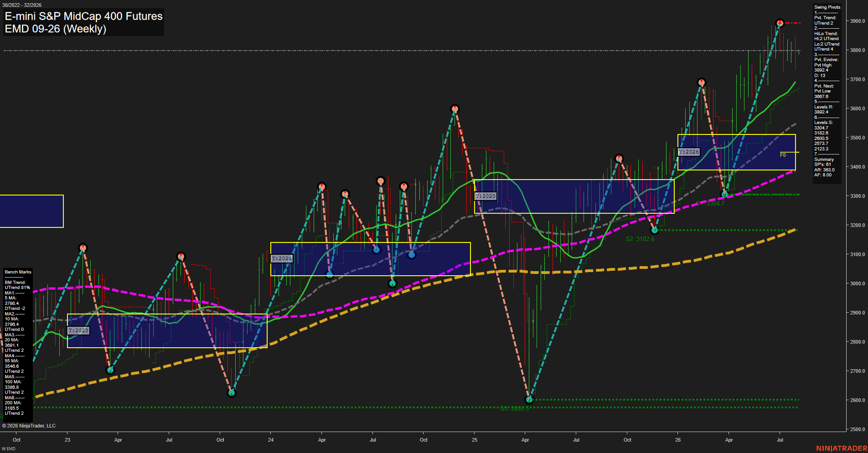The image size is (868, 453).
Task: Click the chart title E-mini S&P MidCap 400 Futures
Action: point(83,16)
